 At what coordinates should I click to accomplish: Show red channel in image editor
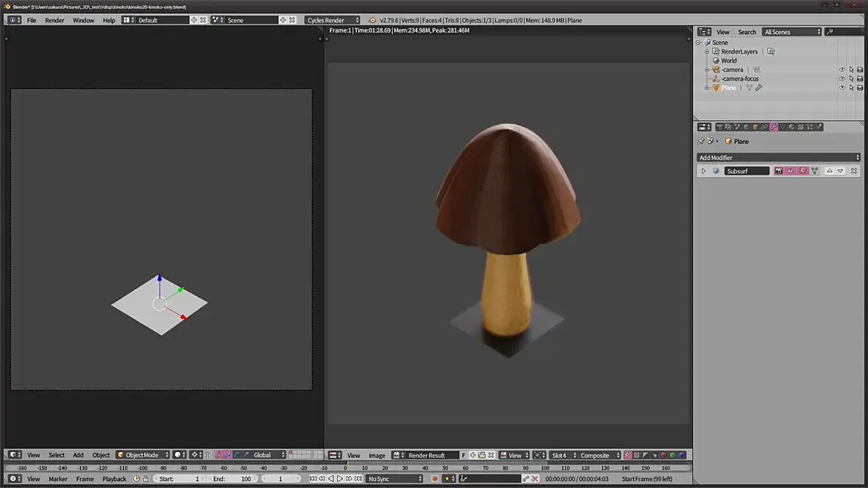pyautogui.click(x=664, y=455)
